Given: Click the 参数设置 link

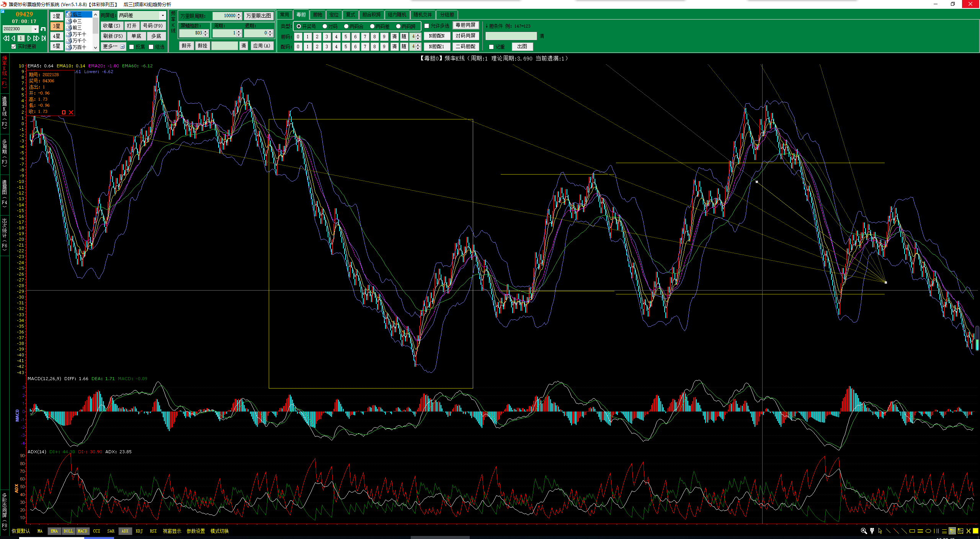Looking at the screenshot, I should 196,531.
